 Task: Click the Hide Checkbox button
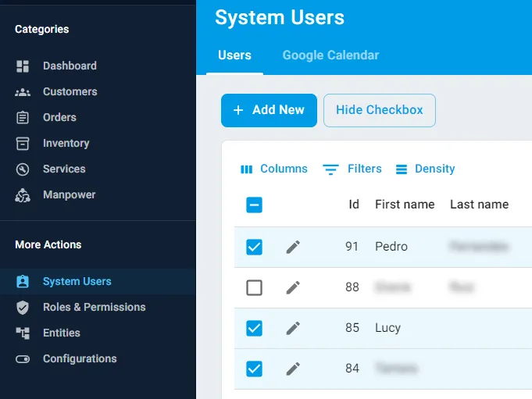point(380,110)
